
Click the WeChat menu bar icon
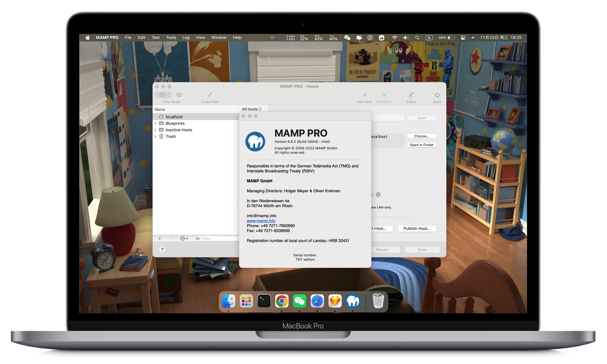(347, 38)
